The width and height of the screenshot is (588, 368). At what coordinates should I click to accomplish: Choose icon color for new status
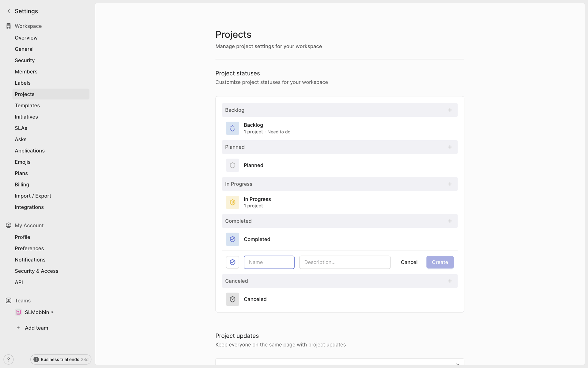pyautogui.click(x=232, y=262)
